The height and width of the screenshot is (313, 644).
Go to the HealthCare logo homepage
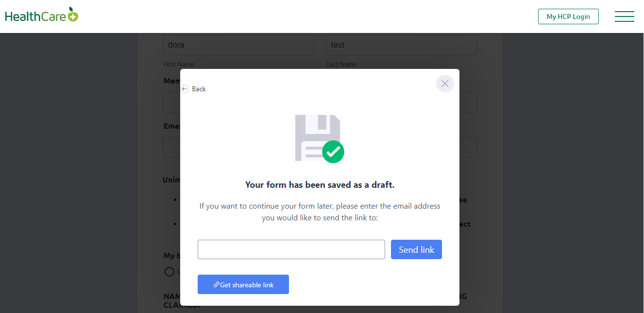pyautogui.click(x=42, y=16)
